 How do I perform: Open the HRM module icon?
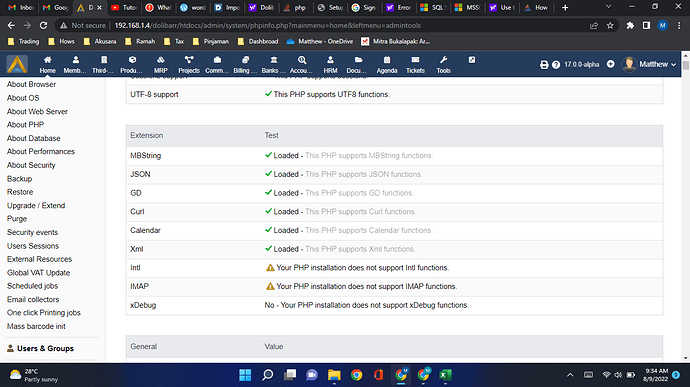point(330,60)
